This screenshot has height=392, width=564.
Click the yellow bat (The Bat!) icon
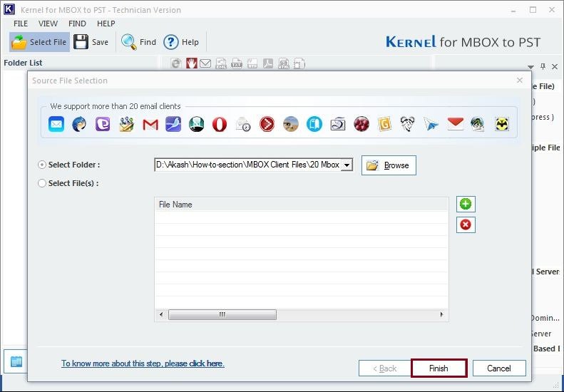coord(502,125)
